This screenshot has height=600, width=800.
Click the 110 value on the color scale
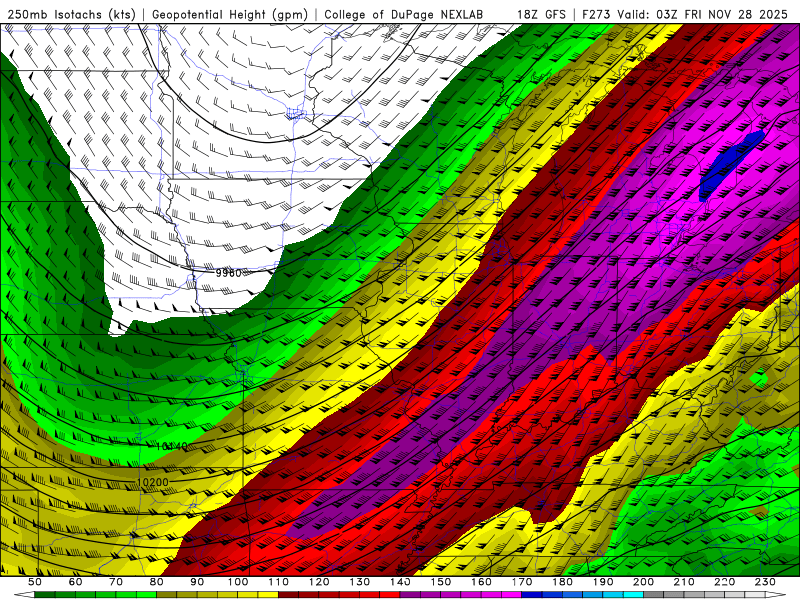(279, 582)
